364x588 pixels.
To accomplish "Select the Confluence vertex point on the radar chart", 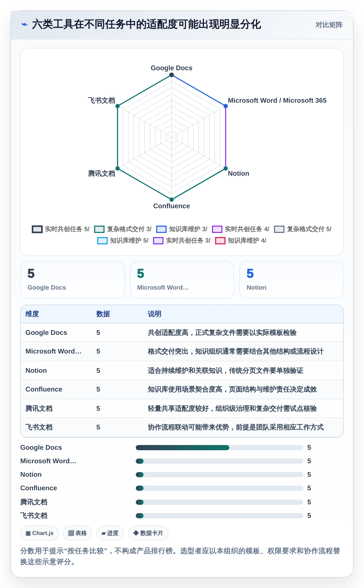I will [172, 200].
